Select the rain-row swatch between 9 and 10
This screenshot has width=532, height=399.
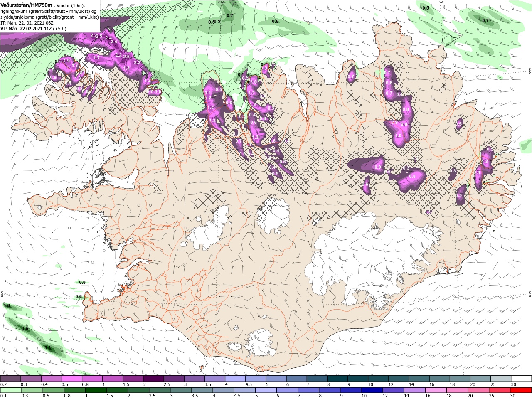tap(351, 390)
